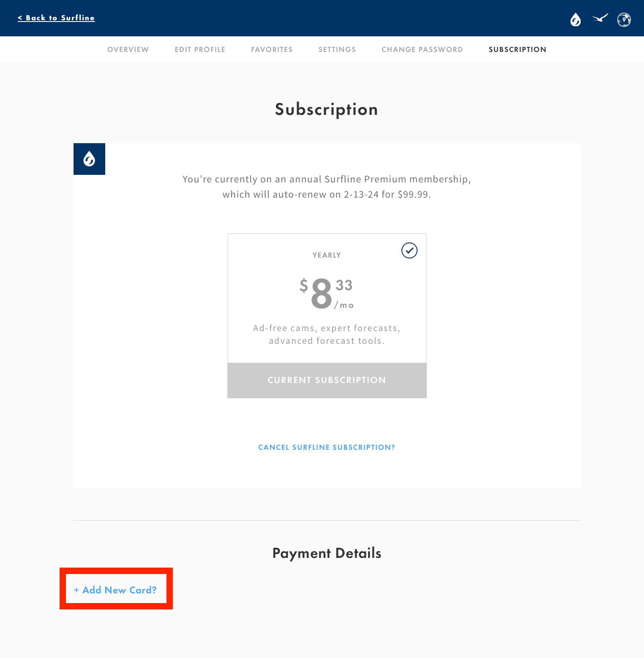This screenshot has height=658, width=644.
Task: Switch to the Change Password tab
Action: pos(422,49)
